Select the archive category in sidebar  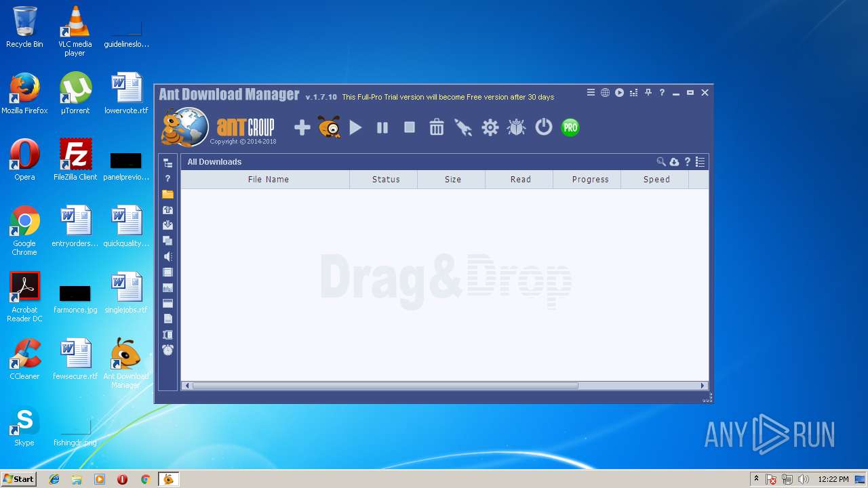167,335
